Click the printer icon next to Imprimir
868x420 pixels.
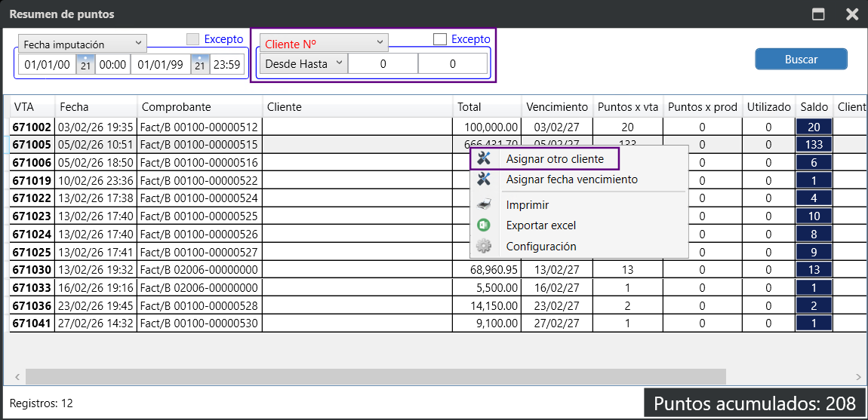485,205
